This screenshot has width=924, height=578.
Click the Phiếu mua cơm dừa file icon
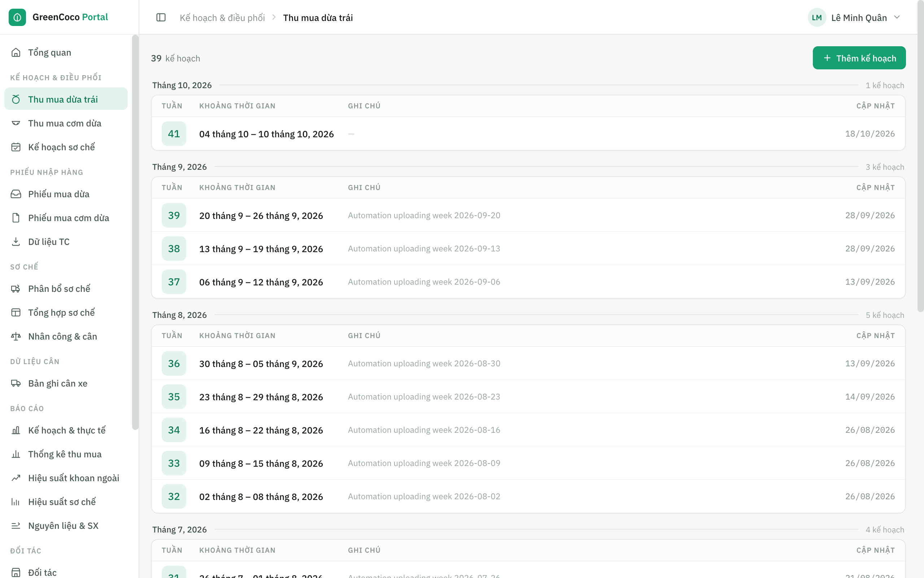16,218
